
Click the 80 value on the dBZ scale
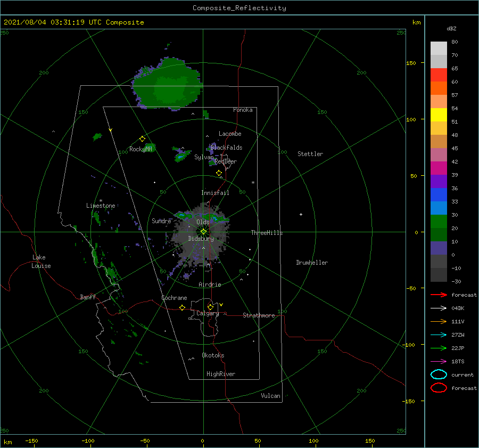pos(455,42)
